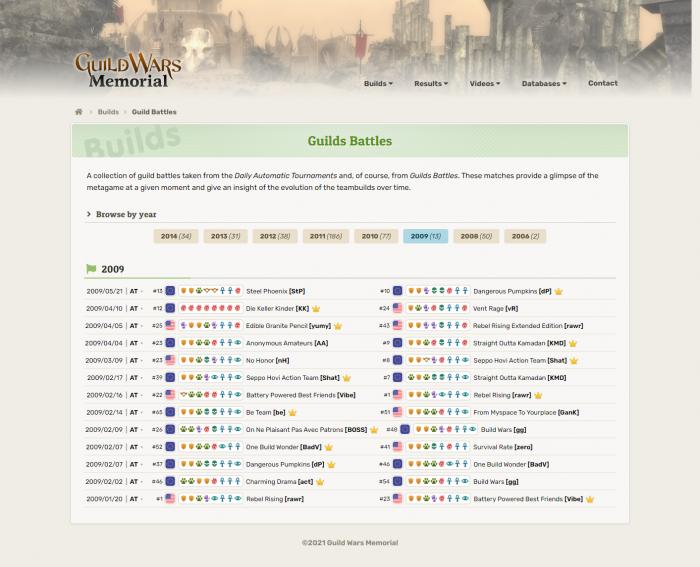700x567 pixels.
Task: Click Be Team [be] guild name
Action: 266,413
